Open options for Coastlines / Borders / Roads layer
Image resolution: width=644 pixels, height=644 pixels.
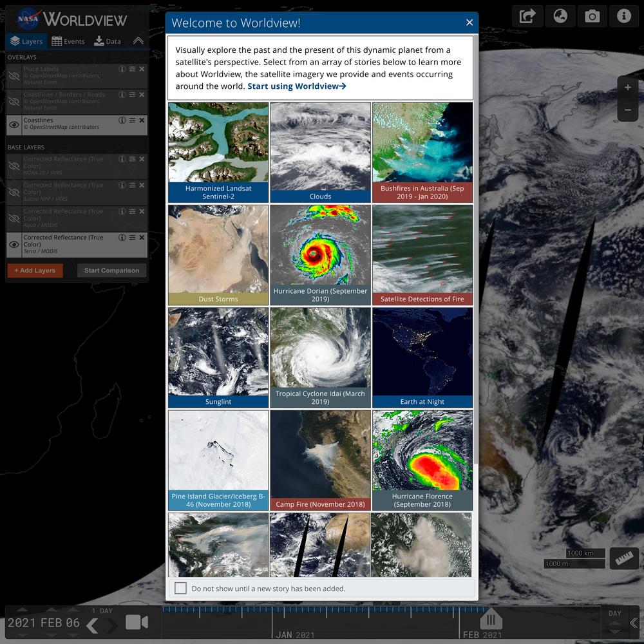click(x=132, y=95)
